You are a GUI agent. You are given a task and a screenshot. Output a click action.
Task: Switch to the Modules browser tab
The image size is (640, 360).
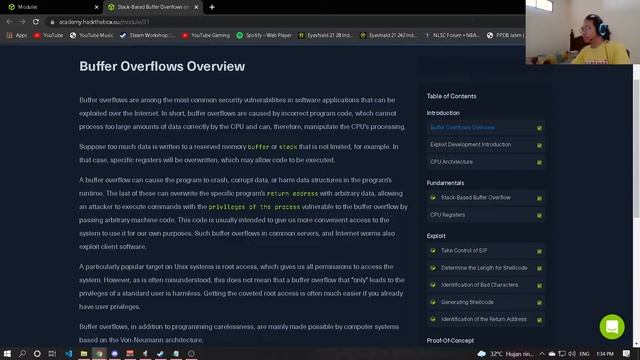tap(52, 7)
